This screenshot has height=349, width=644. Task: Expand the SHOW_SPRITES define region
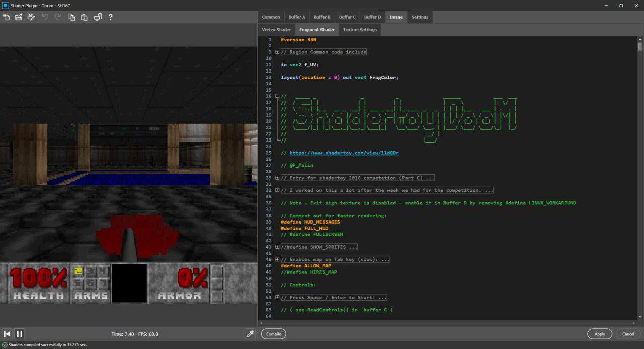[x=277, y=247]
